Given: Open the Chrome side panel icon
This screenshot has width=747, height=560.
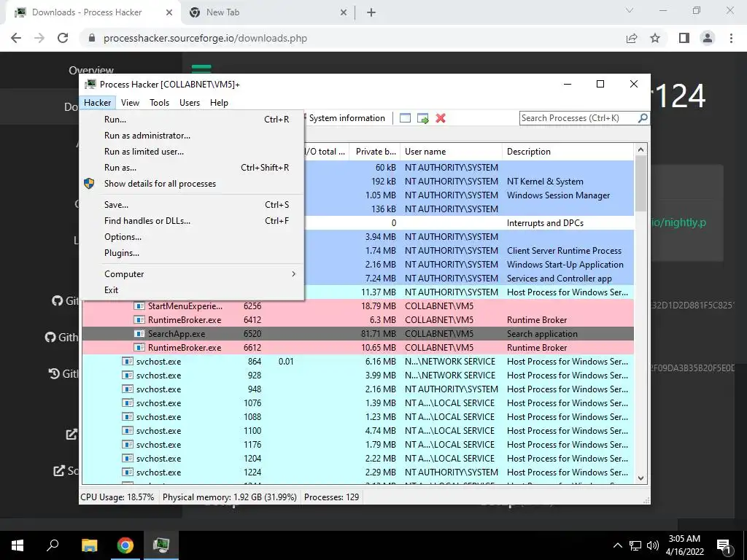Looking at the screenshot, I should [684, 38].
